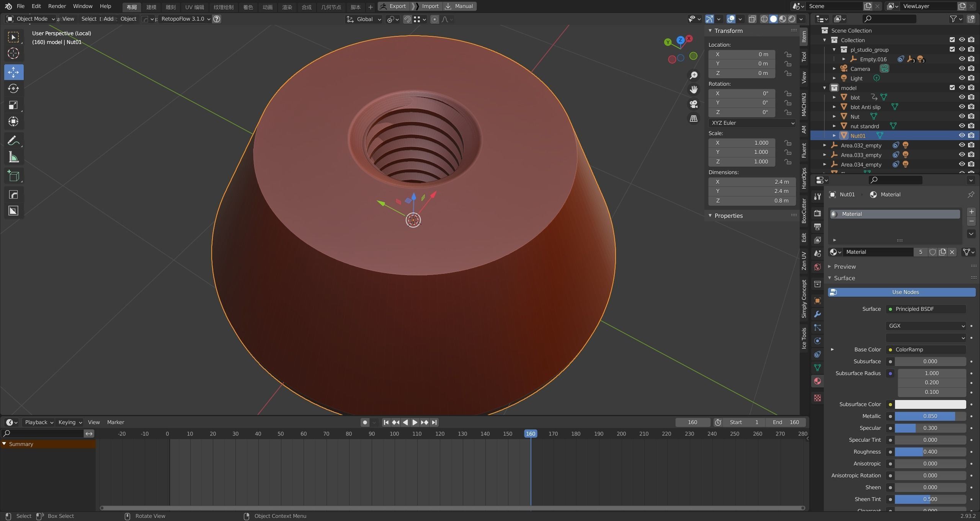This screenshot has width=980, height=521.
Task: Adjust the Metallic slider
Action: click(x=930, y=416)
